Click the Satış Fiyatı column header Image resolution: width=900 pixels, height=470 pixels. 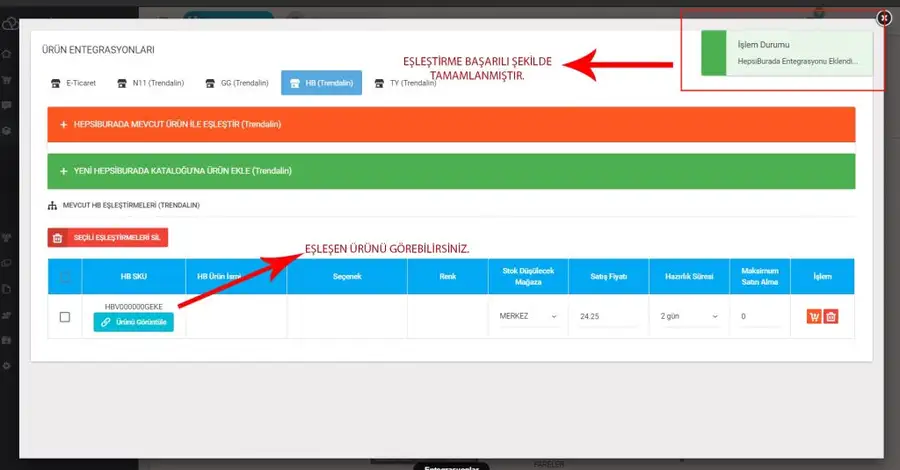click(x=608, y=277)
